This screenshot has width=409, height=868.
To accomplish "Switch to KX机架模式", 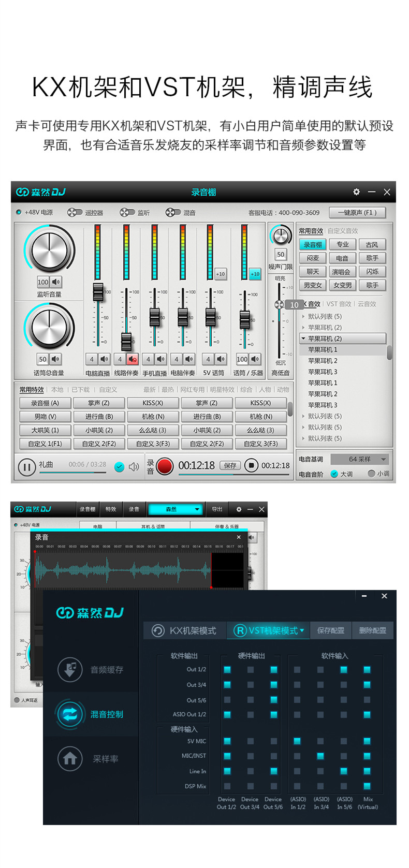I will pos(184,630).
